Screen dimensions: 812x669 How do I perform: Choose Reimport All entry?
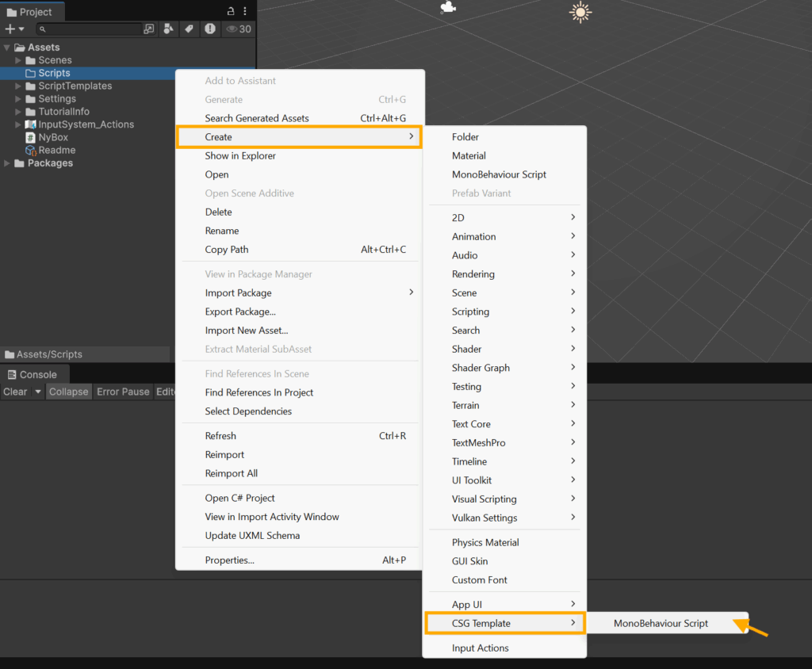(x=300, y=473)
